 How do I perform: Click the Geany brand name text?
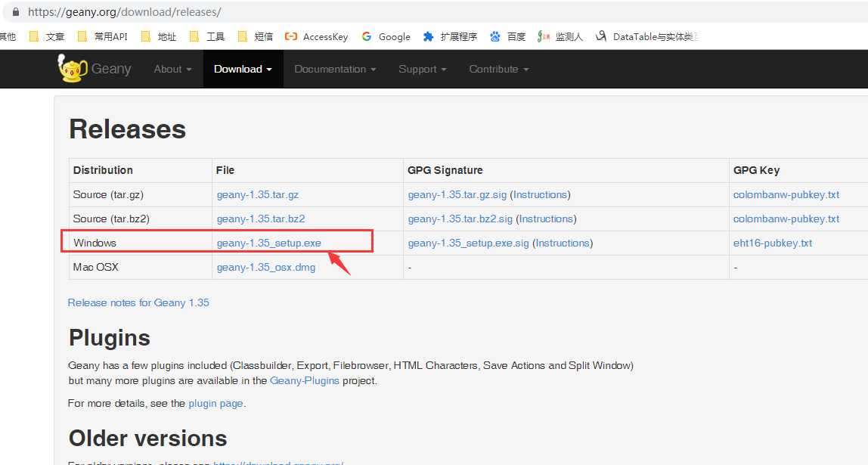point(111,69)
